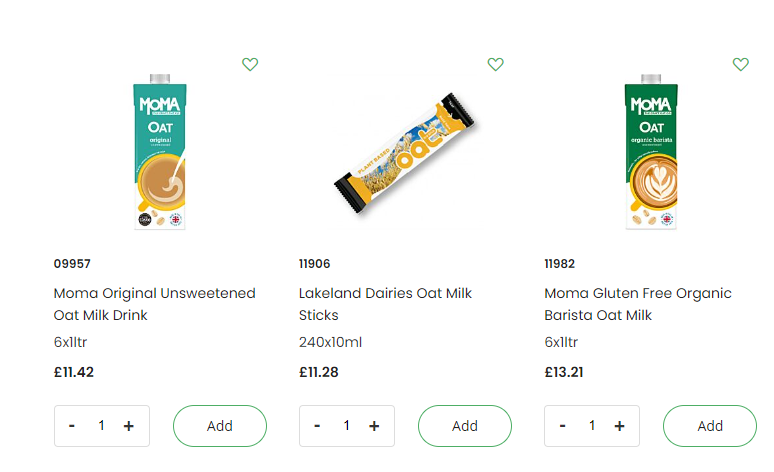
Task: Raise quantity of Moma Barista Oat Milk
Action: pyautogui.click(x=620, y=426)
